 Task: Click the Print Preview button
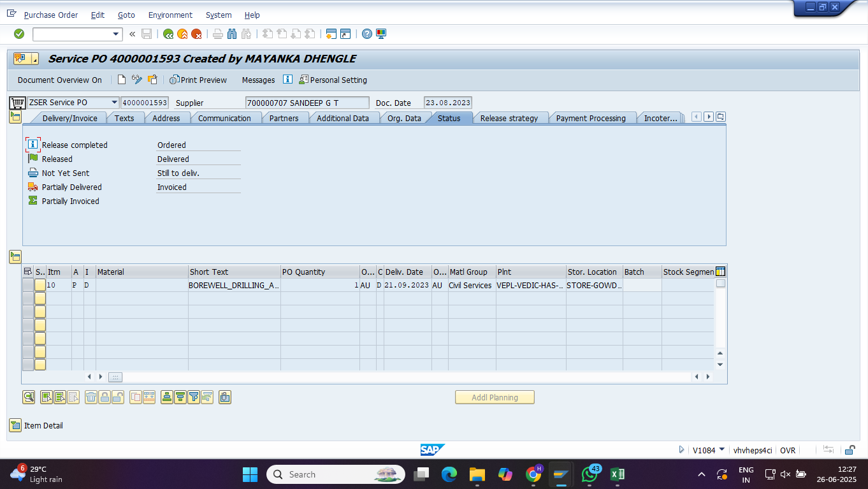198,80
